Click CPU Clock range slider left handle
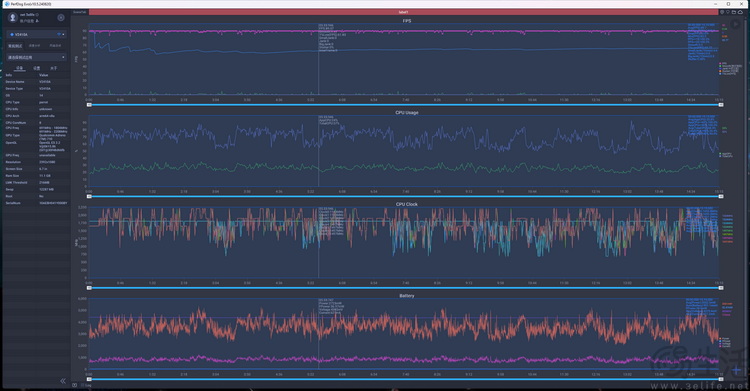Image resolution: width=750 pixels, height=391 pixels. click(x=89, y=288)
